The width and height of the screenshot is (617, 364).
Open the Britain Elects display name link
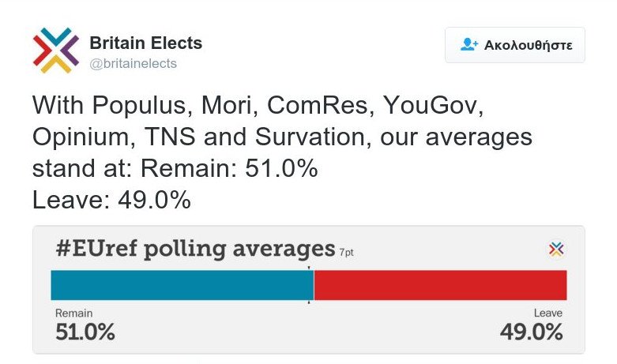(x=145, y=43)
